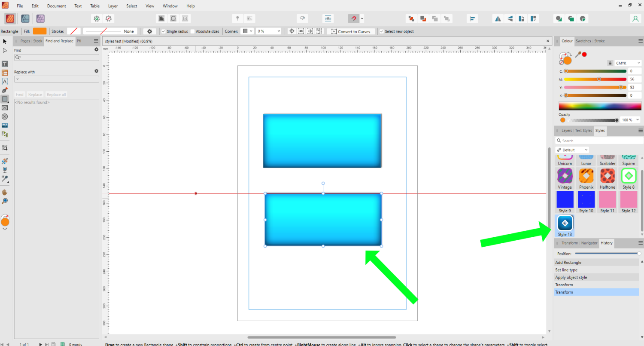This screenshot has width=644, height=346.
Task: Select the Vector Crop tool
Action: (x=5, y=147)
